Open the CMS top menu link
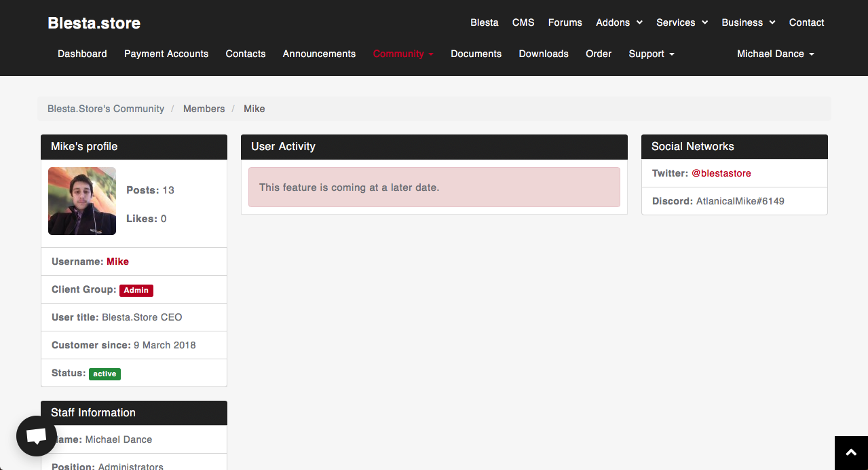868x470 pixels. pyautogui.click(x=523, y=22)
